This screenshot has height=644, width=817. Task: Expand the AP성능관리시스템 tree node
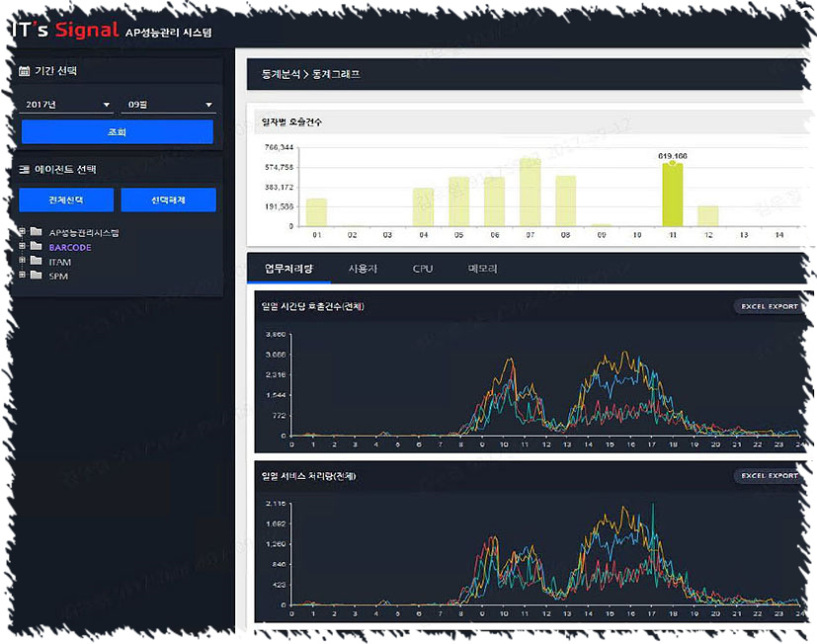pyautogui.click(x=23, y=231)
